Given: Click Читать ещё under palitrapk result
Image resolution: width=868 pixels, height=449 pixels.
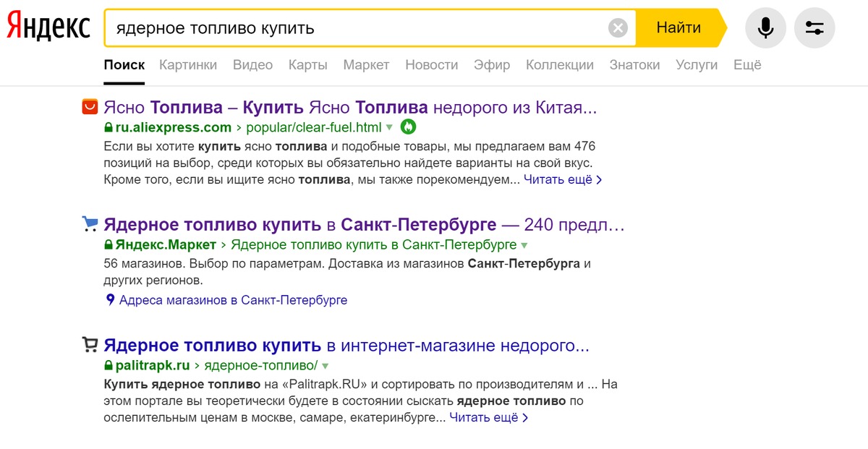Looking at the screenshot, I should [488, 418].
